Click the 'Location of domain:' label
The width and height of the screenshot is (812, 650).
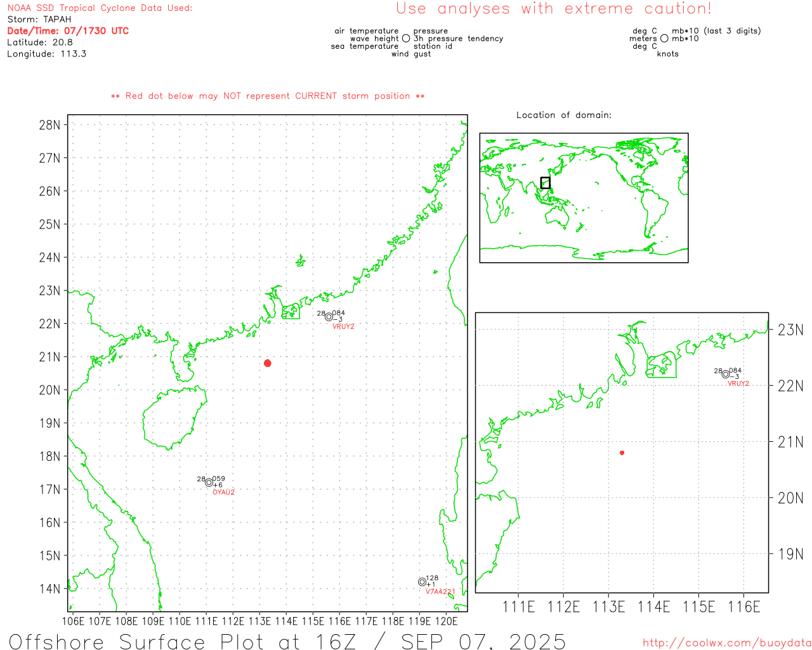pyautogui.click(x=564, y=115)
